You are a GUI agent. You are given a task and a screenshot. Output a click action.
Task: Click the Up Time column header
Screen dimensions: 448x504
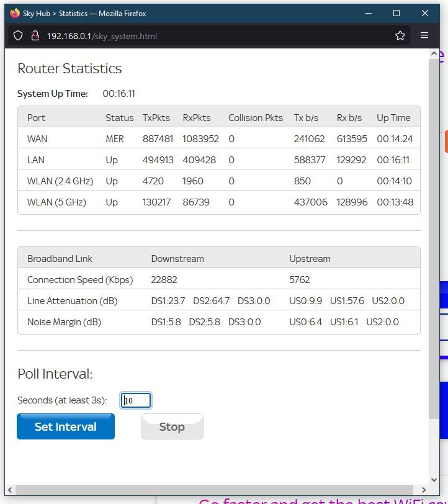point(393,118)
